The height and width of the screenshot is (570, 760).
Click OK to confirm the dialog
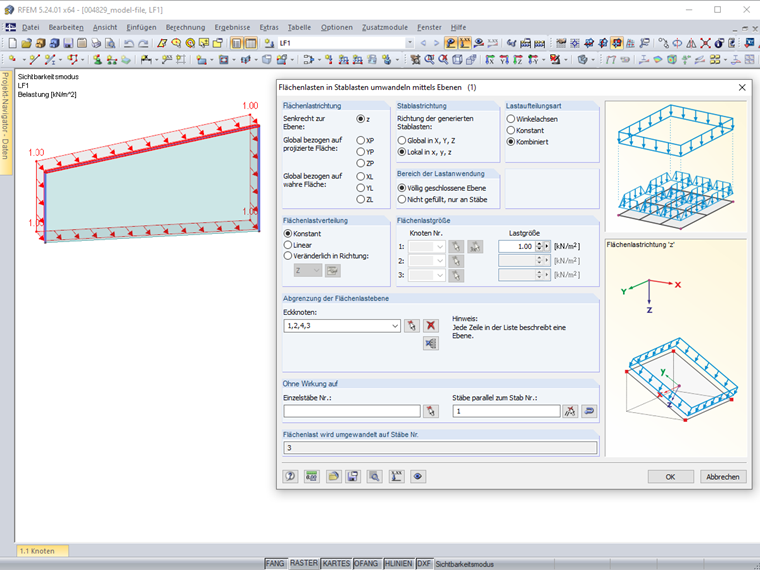click(670, 477)
